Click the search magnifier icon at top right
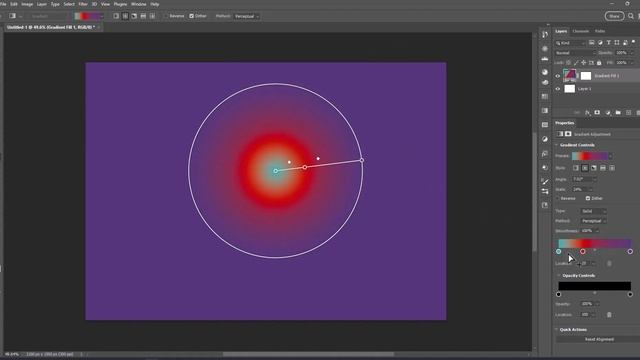Viewport: 640px width, 360px height. 631,16
